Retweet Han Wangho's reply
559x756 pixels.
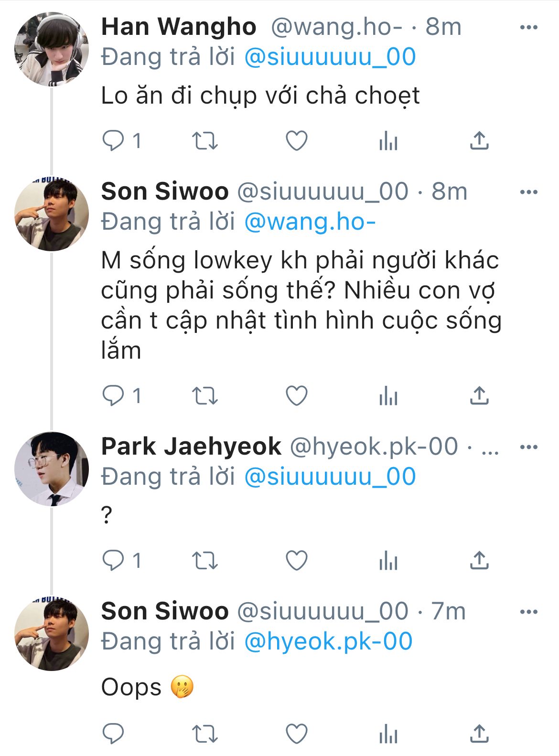[204, 141]
